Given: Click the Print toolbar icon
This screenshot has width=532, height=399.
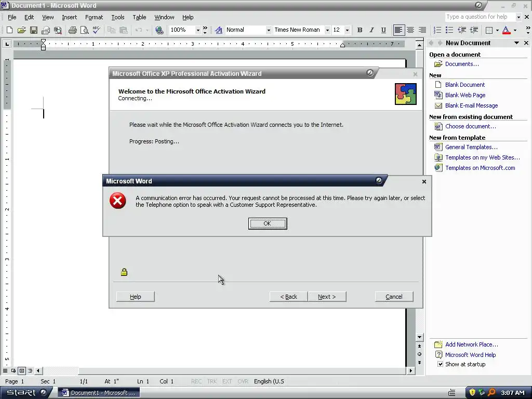Looking at the screenshot, I should (x=73, y=30).
